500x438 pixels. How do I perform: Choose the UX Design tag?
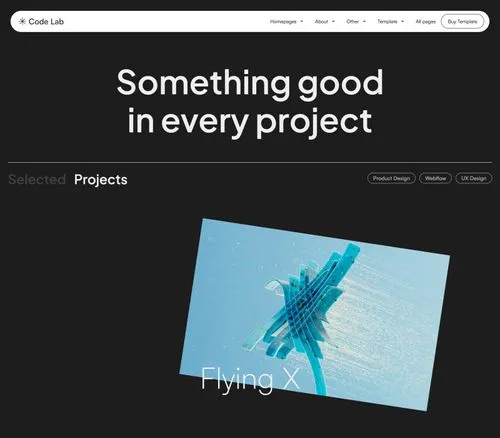tap(474, 178)
